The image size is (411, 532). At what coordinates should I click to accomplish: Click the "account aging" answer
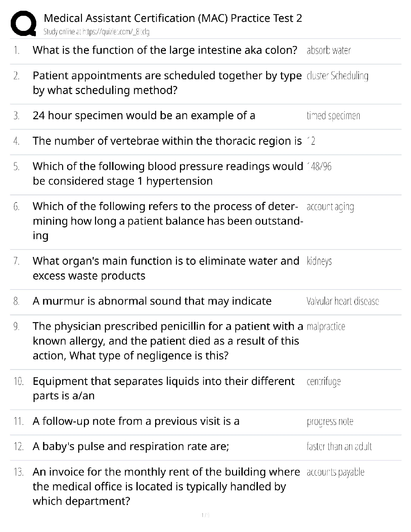[330, 207]
